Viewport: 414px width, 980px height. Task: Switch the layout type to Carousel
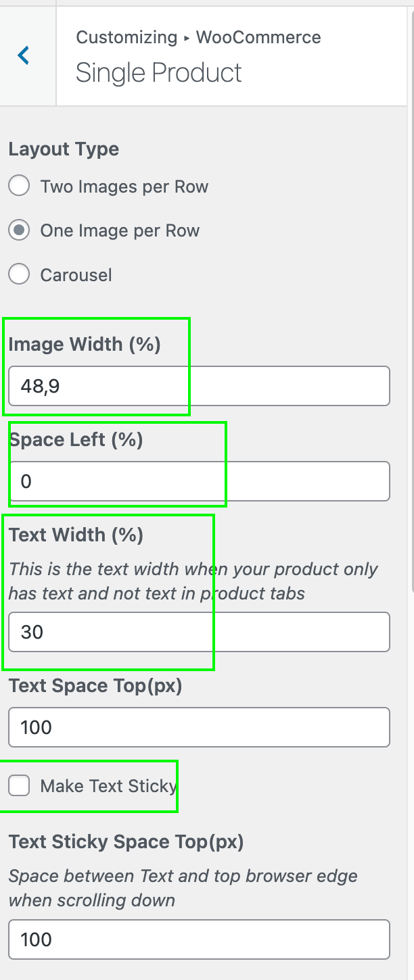pyautogui.click(x=19, y=274)
